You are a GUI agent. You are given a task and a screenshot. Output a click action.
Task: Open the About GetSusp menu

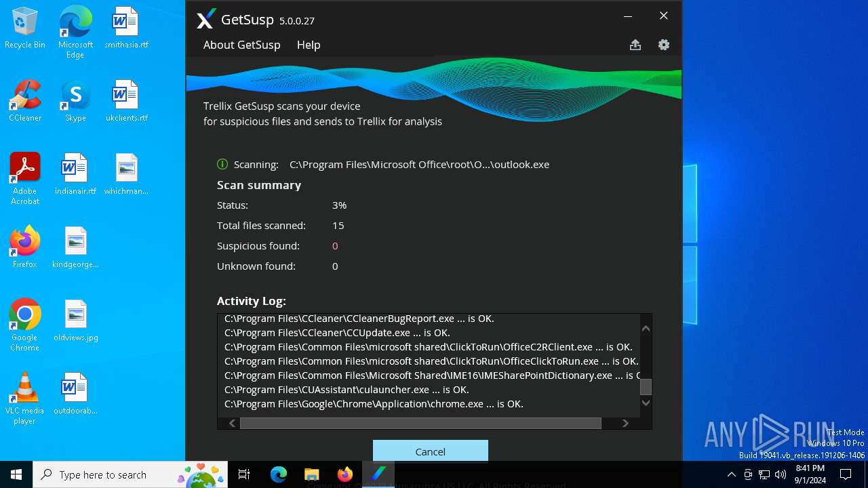click(242, 45)
